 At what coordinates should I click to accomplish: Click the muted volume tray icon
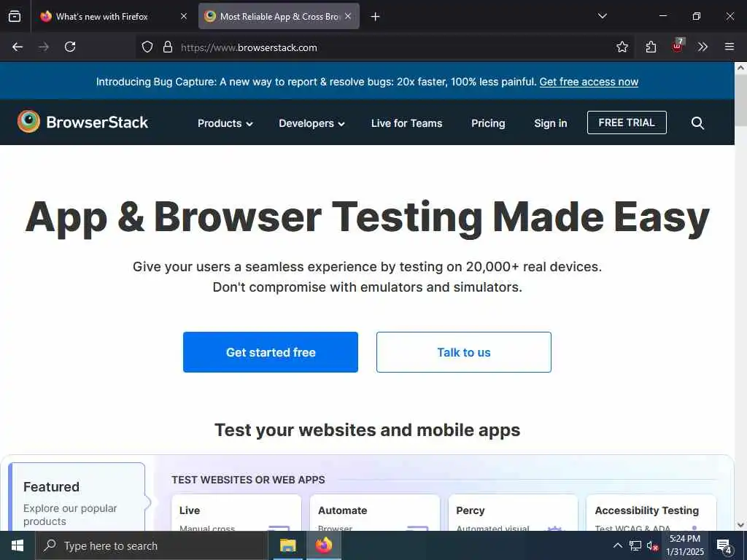(x=653, y=545)
